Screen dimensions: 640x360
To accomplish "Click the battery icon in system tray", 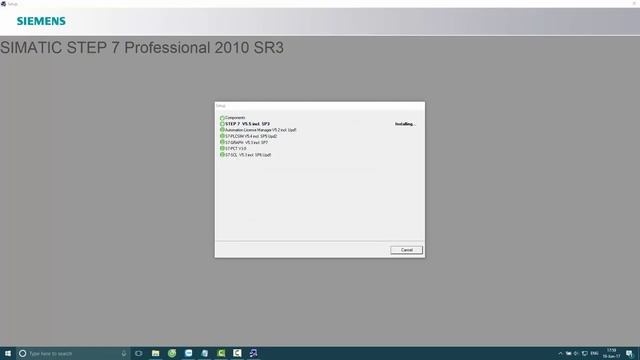I will [x=568, y=353].
